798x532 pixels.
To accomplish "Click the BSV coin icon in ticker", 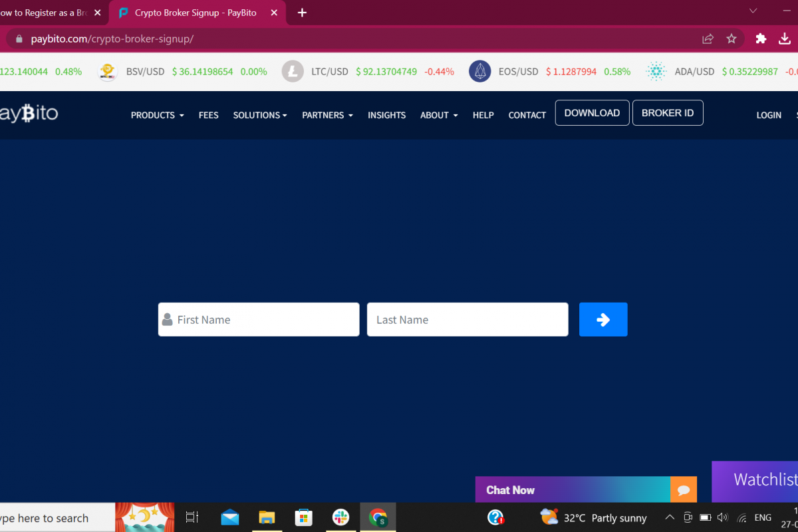I will (x=108, y=71).
